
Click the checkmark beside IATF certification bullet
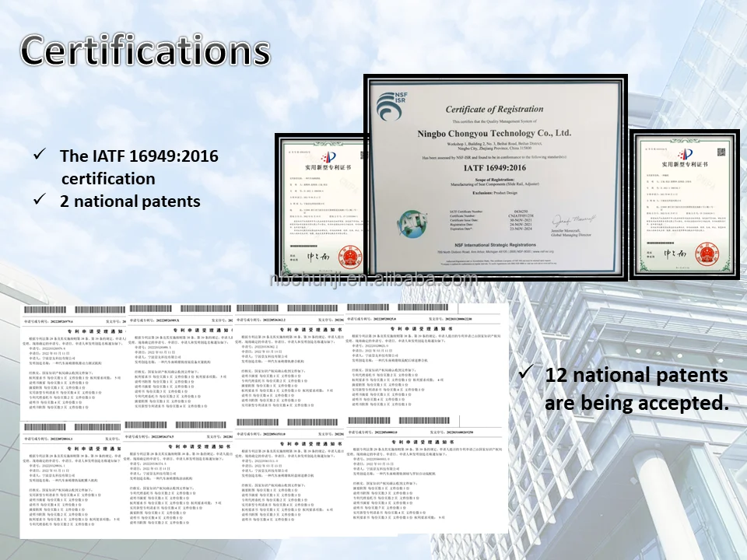pos(40,154)
